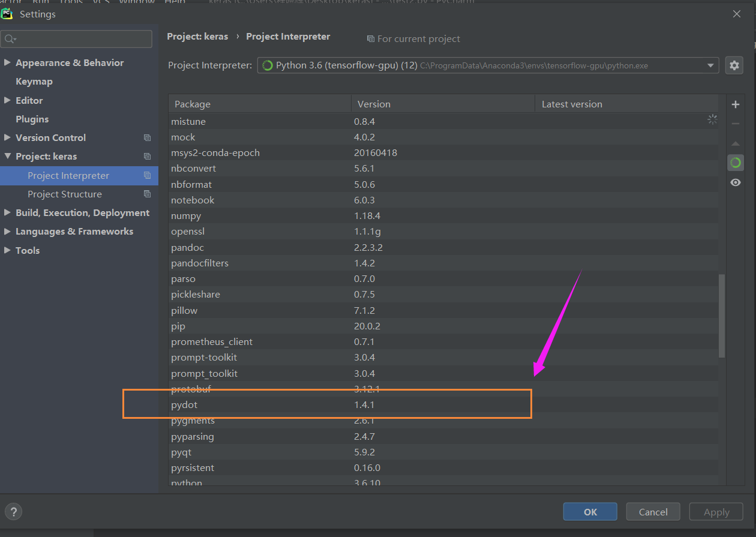Select the pydot package row
756x537 pixels.
pyautogui.click(x=443, y=405)
